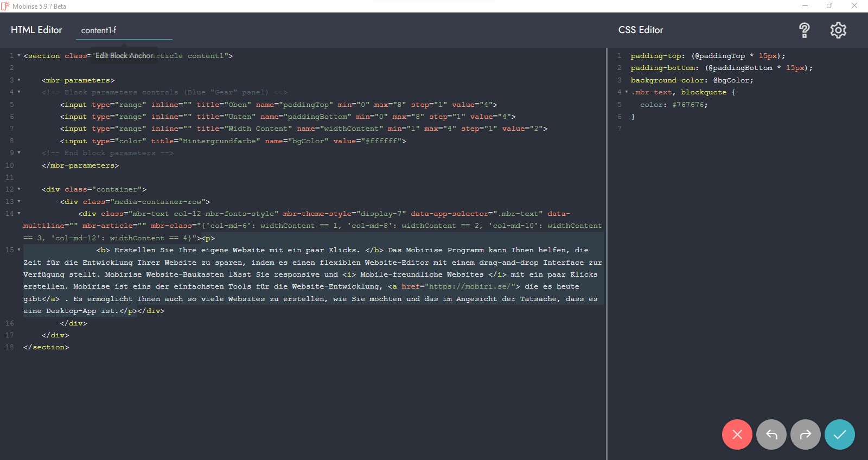
Task: Apply changes with the teal checkmark button
Action: point(839,435)
